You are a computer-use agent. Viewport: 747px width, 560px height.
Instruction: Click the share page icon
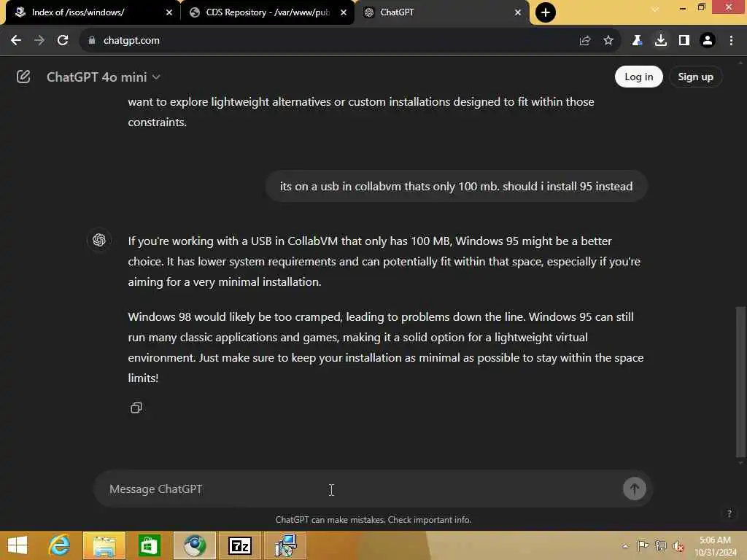[585, 41]
